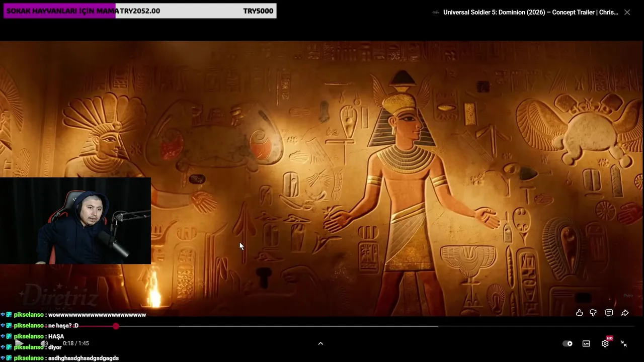Viewport: 644px width, 362px height.
Task: Click the play button
Action: click(19, 343)
